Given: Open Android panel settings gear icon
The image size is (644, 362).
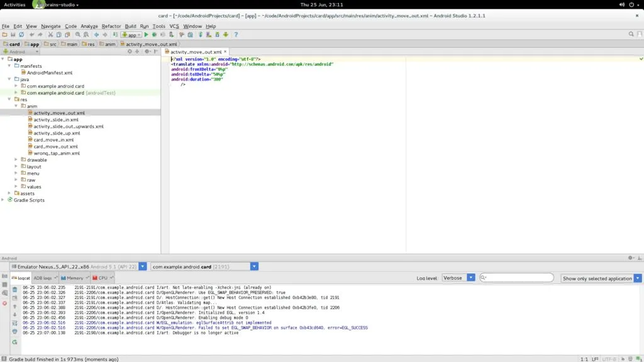Looking at the screenshot, I should tap(630, 258).
